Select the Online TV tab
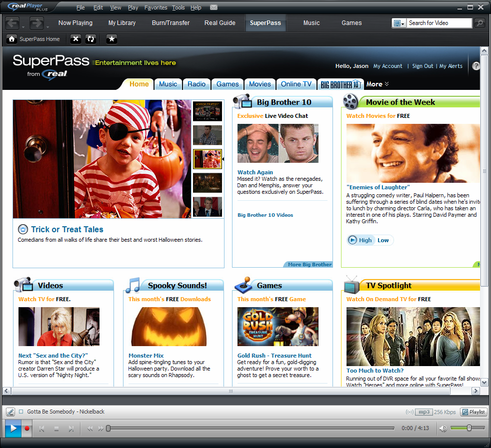Screen dimensions: 491x448 pyautogui.click(x=296, y=84)
